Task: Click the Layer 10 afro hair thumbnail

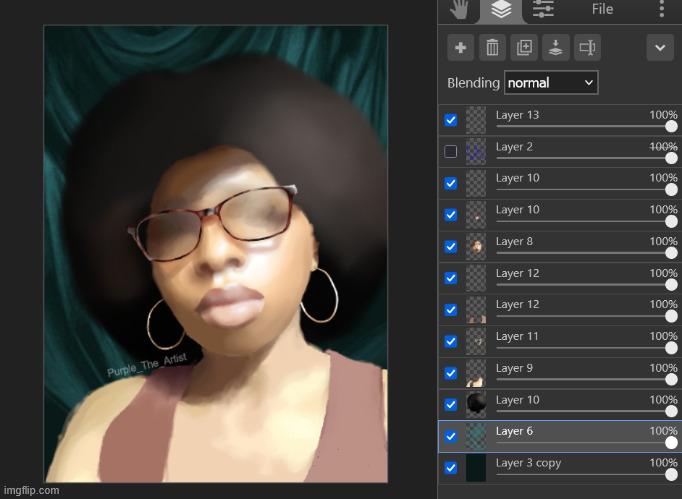Action: [476, 404]
